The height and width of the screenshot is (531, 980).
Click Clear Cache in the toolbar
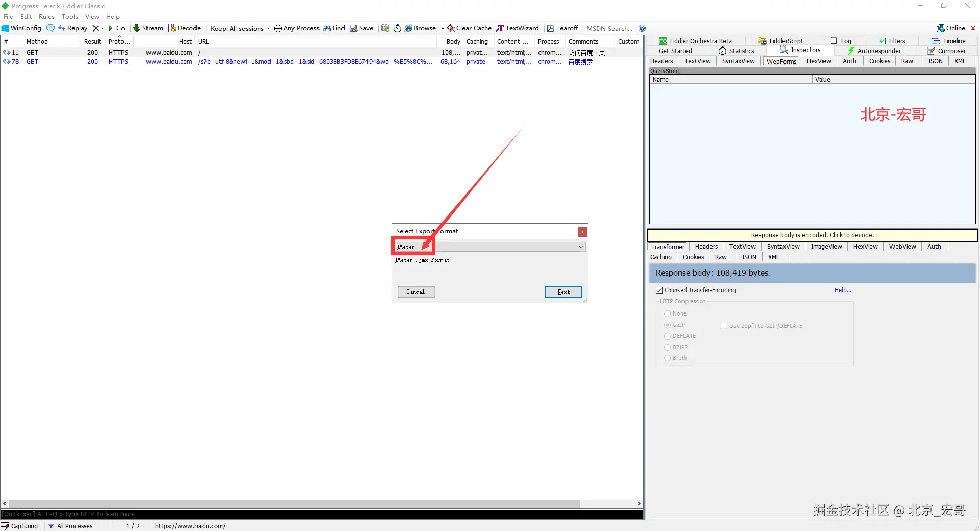(x=470, y=28)
